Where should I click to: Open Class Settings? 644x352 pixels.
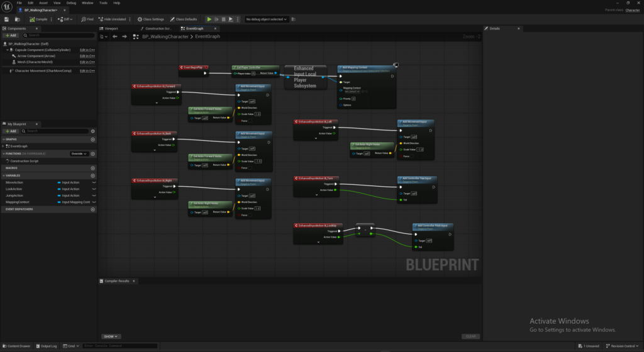(x=151, y=19)
